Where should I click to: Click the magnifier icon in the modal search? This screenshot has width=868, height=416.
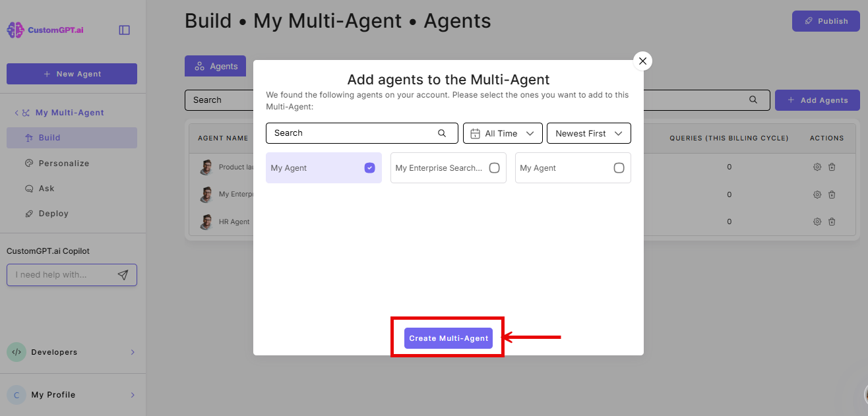tap(442, 133)
